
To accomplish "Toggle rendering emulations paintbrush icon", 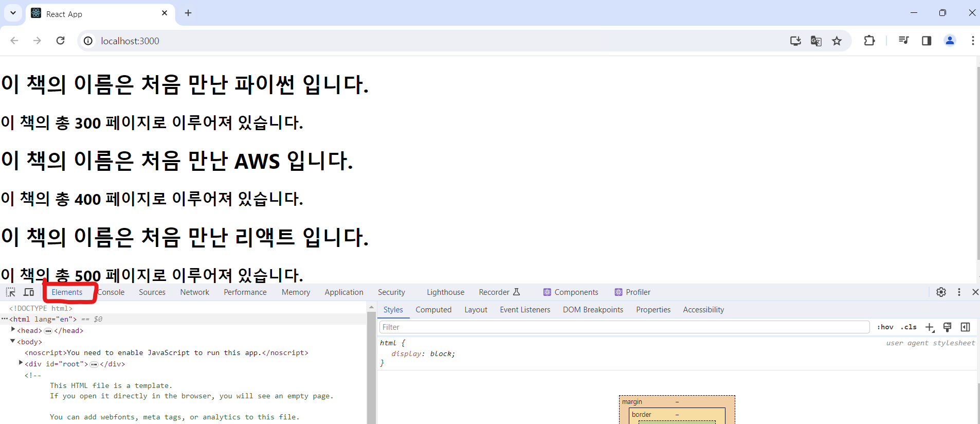I will (947, 327).
